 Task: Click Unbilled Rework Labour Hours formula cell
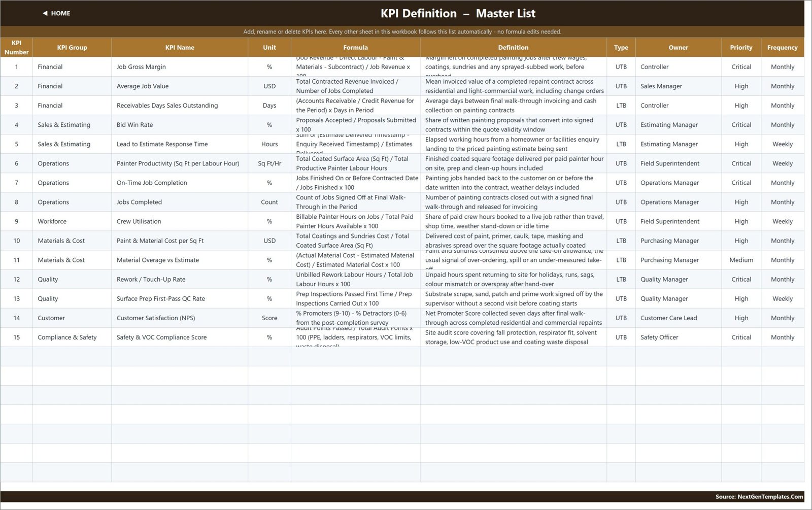(355, 279)
